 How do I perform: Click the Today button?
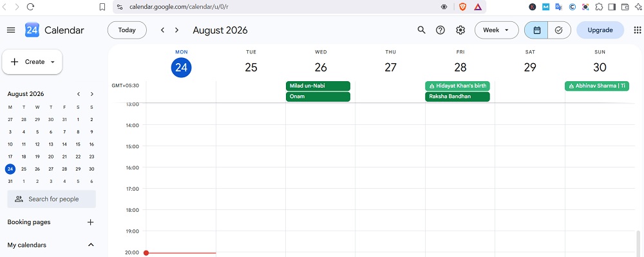127,30
